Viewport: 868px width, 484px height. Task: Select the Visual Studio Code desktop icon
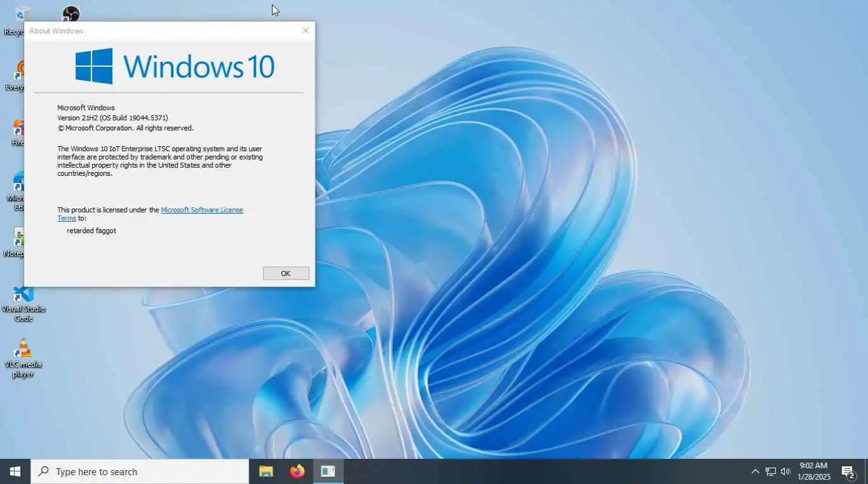tap(23, 304)
